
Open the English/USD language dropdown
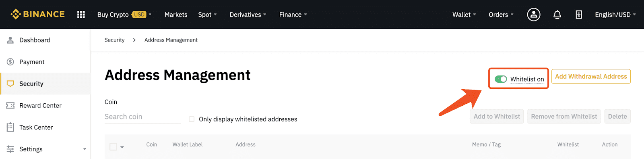coord(615,15)
